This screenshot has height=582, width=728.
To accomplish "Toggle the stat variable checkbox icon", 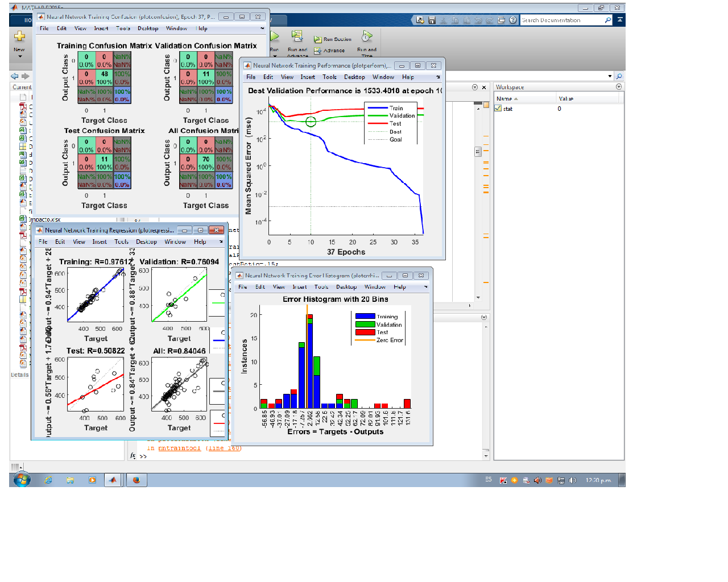I will pyautogui.click(x=498, y=109).
